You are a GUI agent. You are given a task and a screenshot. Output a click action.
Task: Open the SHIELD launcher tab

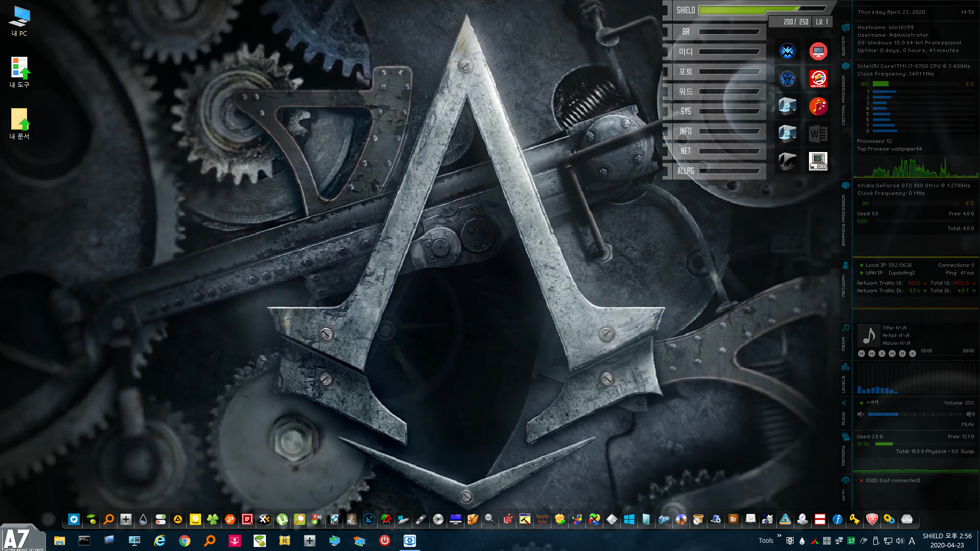[x=685, y=10]
